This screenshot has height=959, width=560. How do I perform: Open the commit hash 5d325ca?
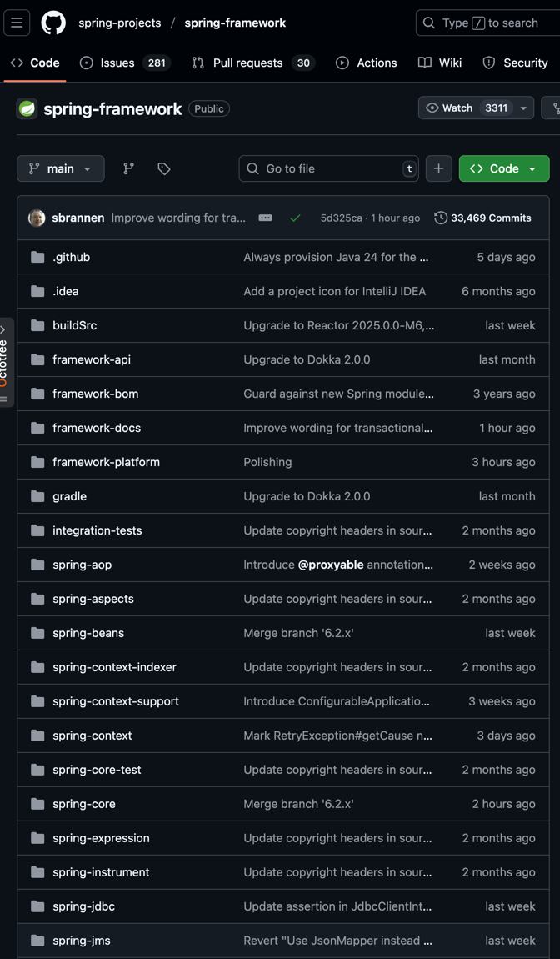point(341,218)
